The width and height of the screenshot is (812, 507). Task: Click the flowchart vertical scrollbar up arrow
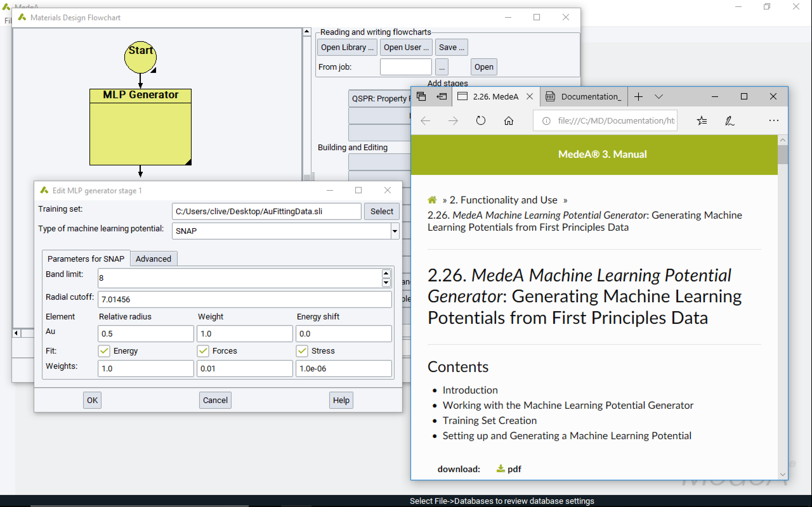click(x=307, y=32)
